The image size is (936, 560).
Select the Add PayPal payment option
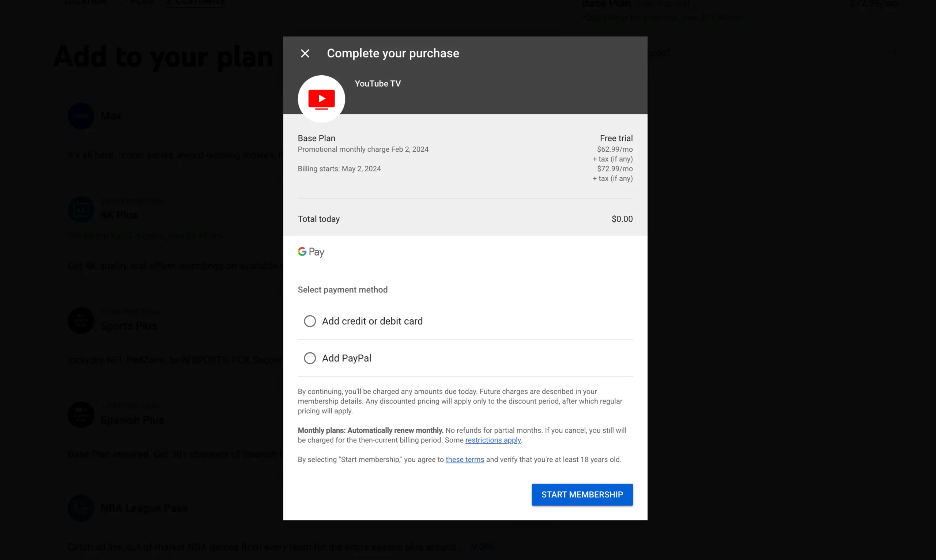(310, 357)
